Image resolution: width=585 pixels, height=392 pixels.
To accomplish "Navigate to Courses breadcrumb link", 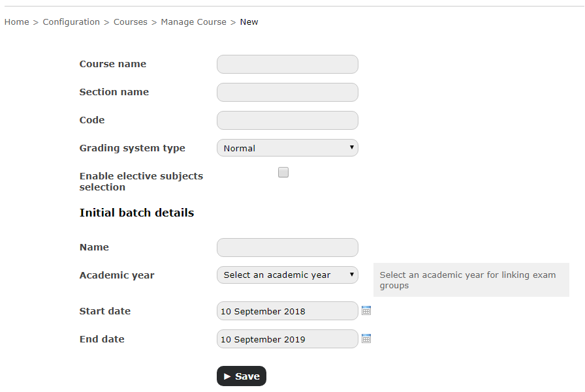I will 130,22.
